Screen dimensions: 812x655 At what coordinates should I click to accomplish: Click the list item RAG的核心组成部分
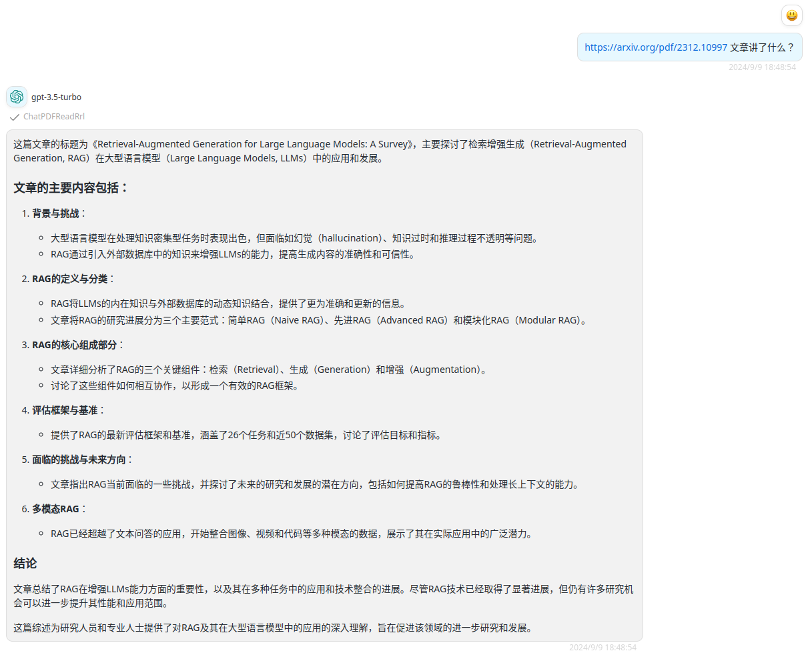[x=74, y=345]
